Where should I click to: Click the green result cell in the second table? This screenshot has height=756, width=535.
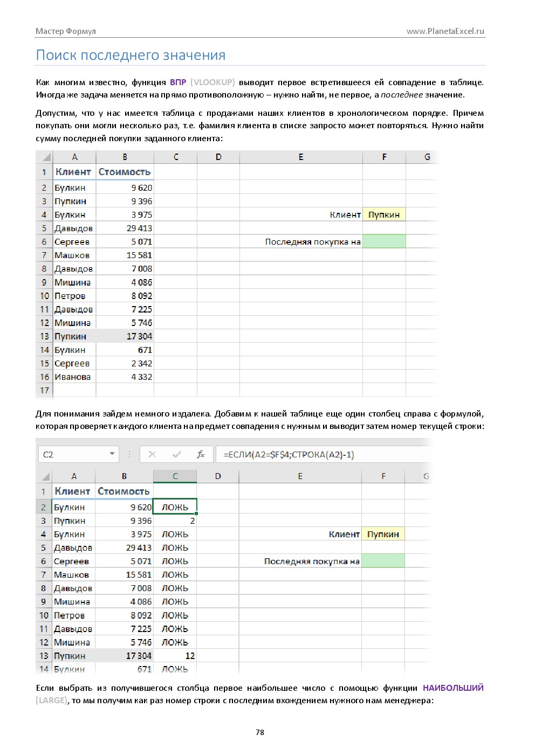[x=383, y=561]
